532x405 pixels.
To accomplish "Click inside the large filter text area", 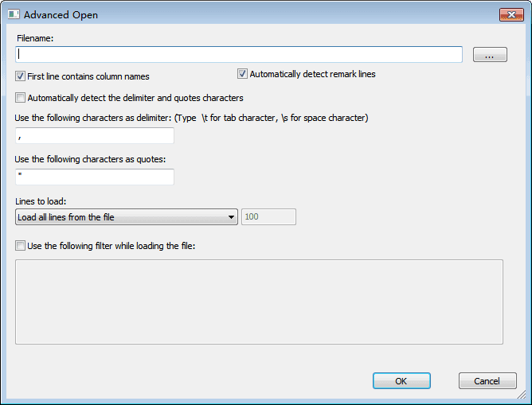I will (259, 302).
